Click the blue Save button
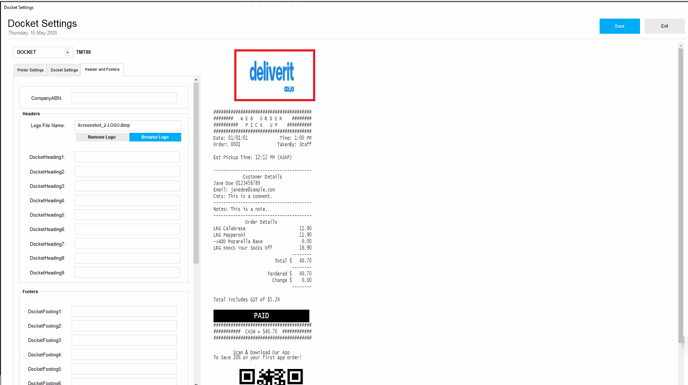 point(619,26)
